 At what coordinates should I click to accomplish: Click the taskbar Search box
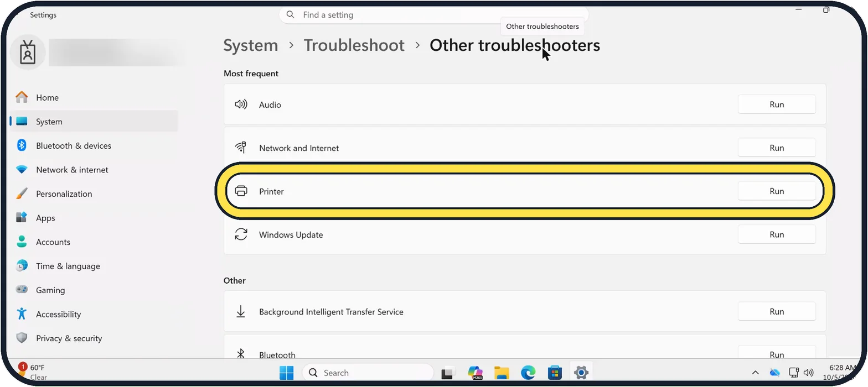(x=368, y=373)
